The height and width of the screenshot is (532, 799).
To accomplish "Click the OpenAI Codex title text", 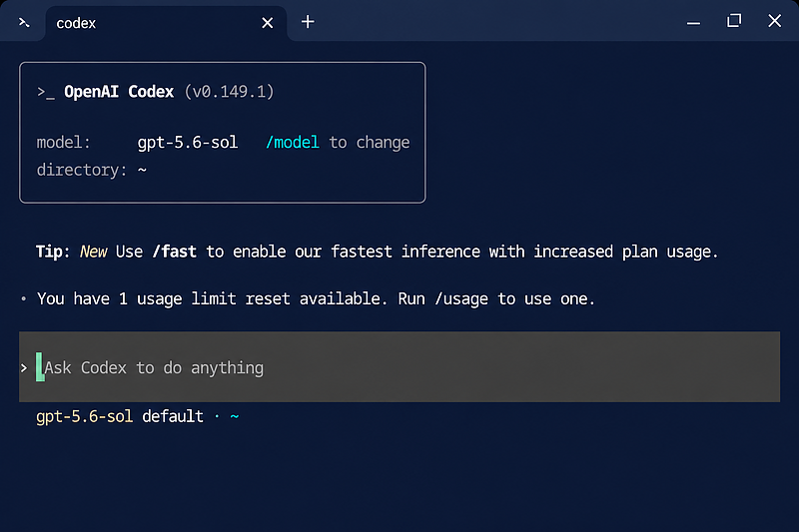I will coord(119,92).
